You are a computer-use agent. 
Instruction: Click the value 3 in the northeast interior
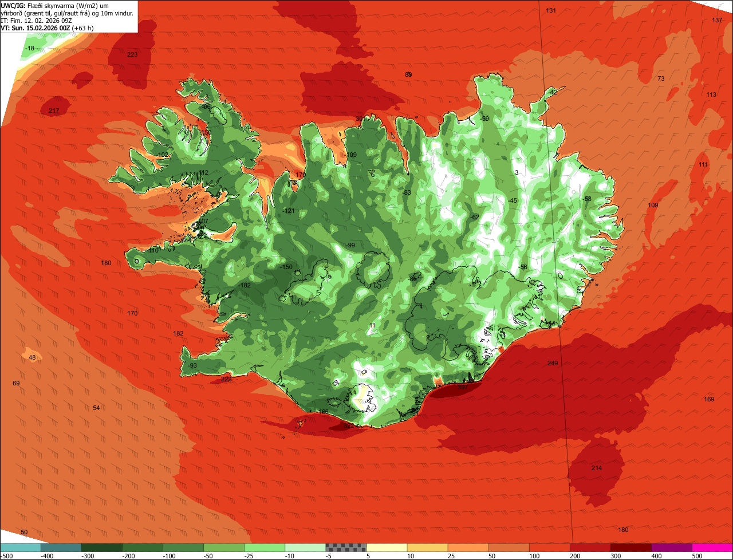tap(517, 172)
